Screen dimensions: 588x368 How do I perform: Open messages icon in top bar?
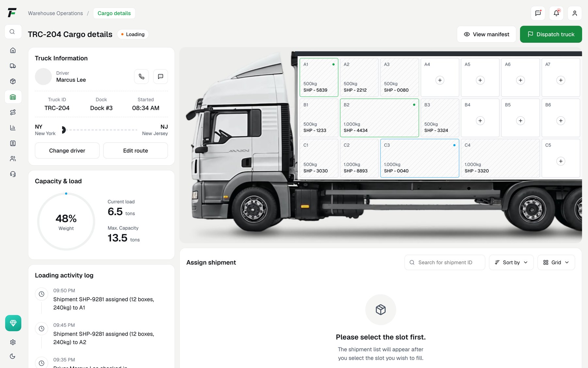click(538, 13)
